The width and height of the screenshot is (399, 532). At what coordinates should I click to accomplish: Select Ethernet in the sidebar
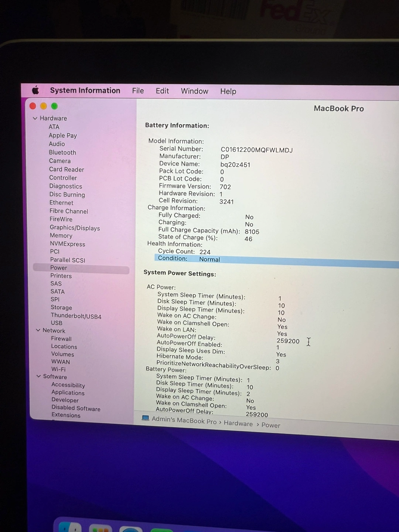click(x=61, y=202)
